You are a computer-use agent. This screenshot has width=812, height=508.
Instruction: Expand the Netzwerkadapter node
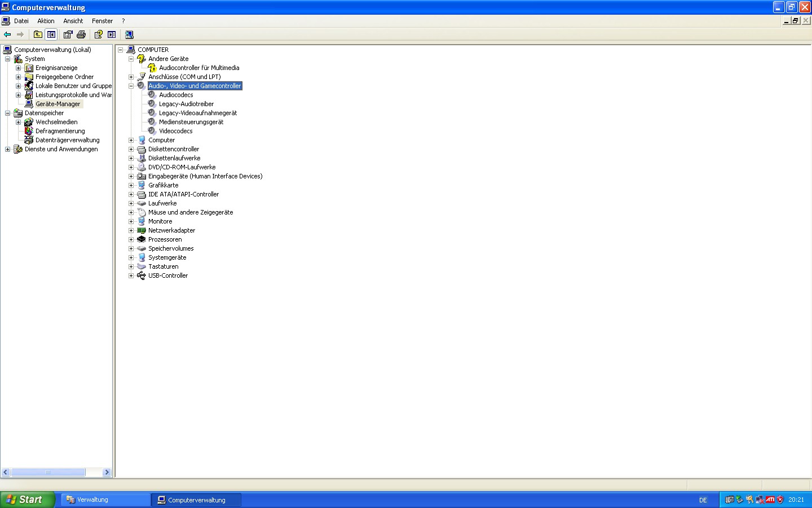coord(131,230)
